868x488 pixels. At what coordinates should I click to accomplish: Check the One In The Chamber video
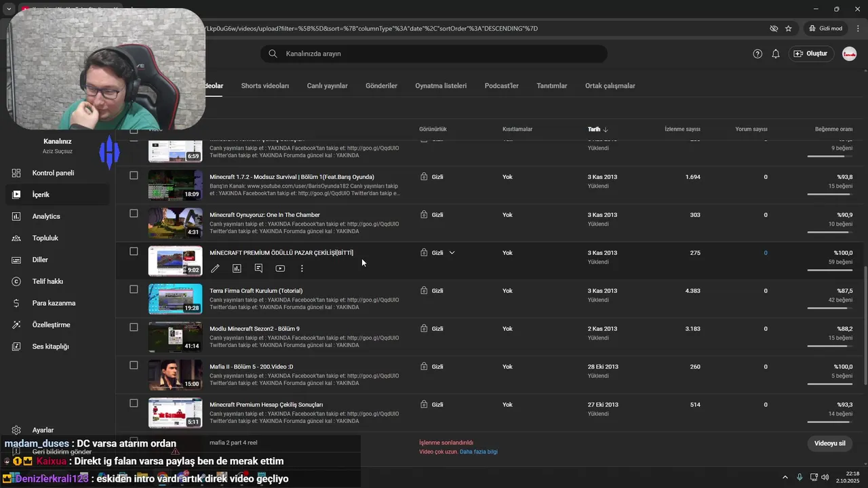[134, 213]
